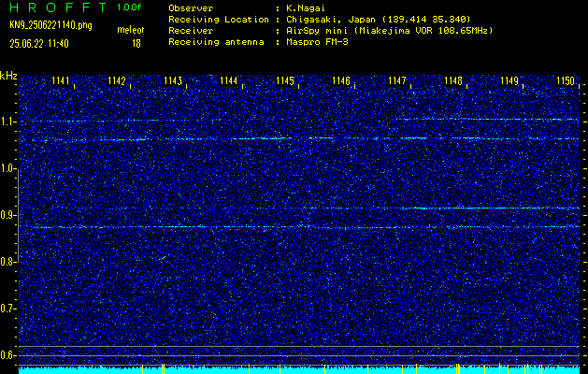Click the HROFFT title text
The height and width of the screenshot is (374, 588).
[58, 7]
